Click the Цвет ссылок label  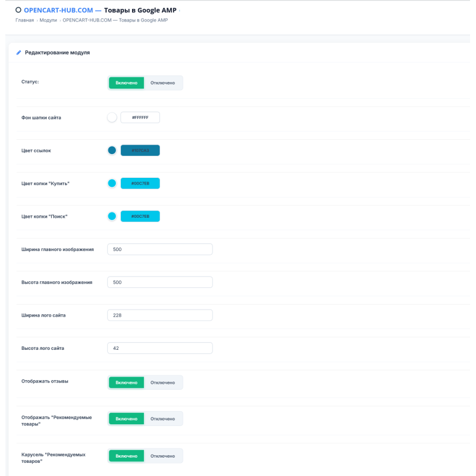pos(36,151)
